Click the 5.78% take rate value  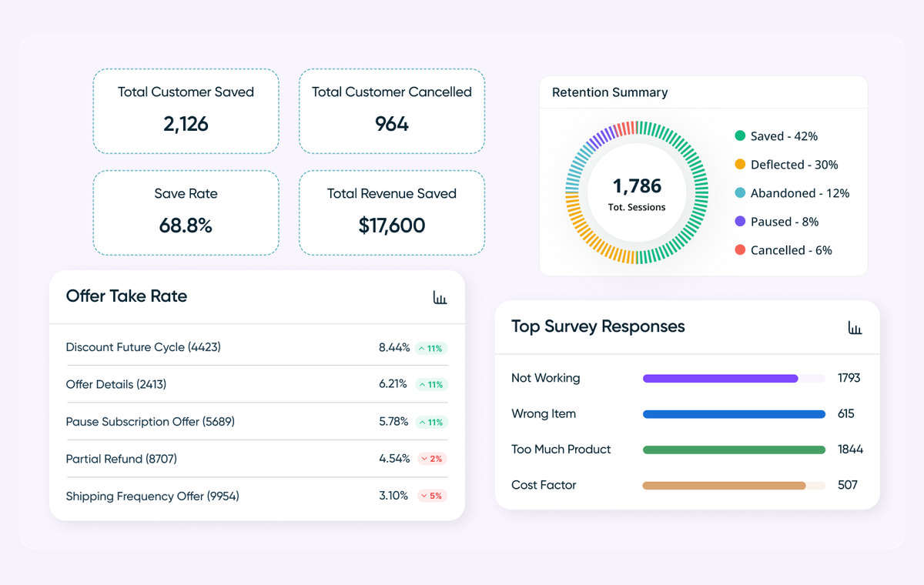click(x=393, y=422)
